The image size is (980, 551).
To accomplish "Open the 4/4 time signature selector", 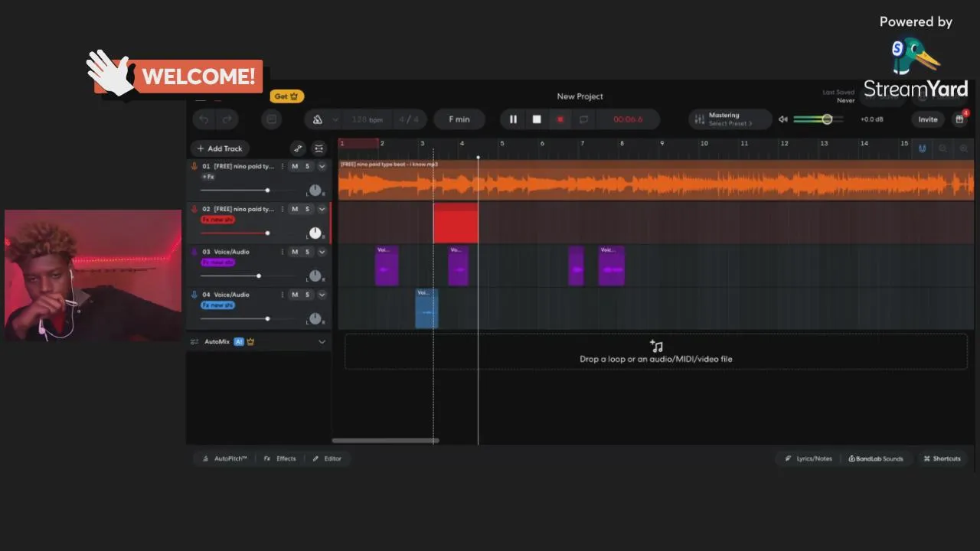I will point(409,119).
